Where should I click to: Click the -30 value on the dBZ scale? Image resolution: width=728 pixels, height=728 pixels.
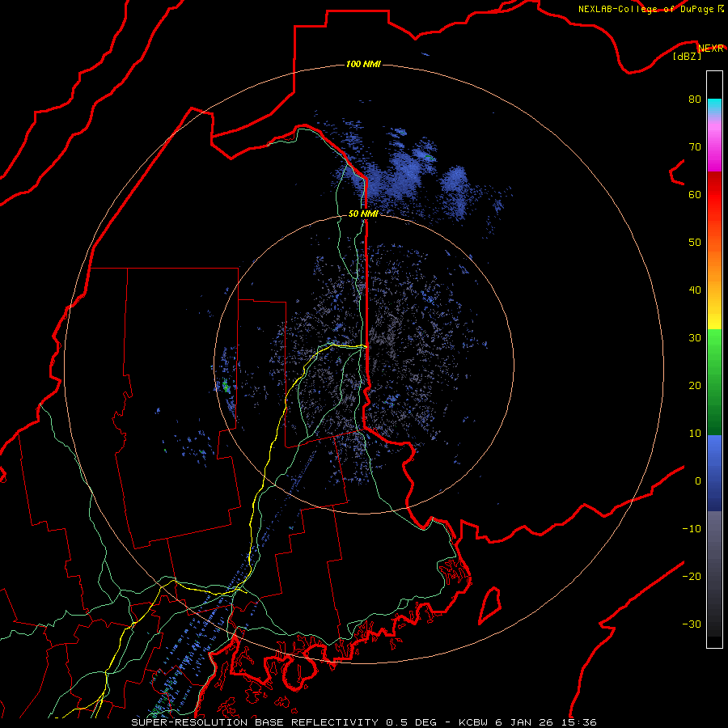click(x=692, y=624)
